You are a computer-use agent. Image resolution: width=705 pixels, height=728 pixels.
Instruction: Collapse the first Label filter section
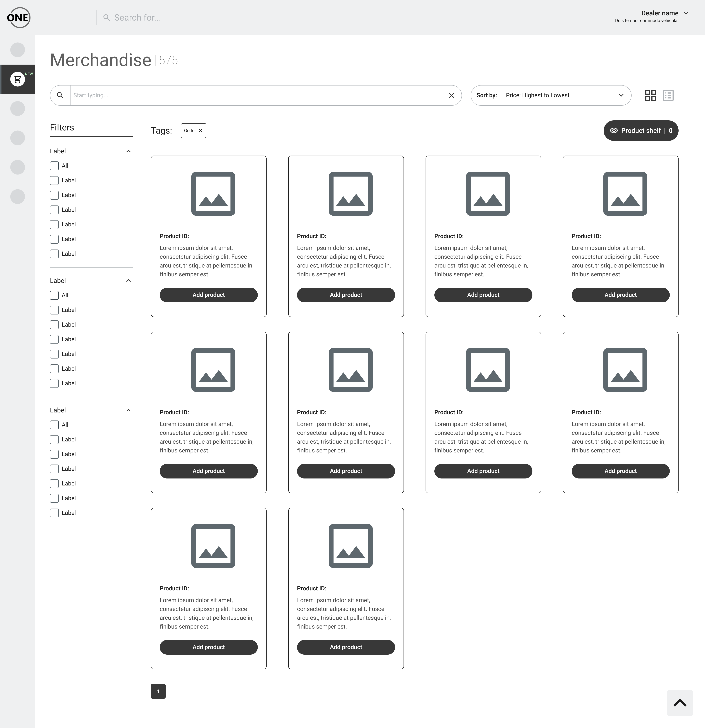coord(129,151)
